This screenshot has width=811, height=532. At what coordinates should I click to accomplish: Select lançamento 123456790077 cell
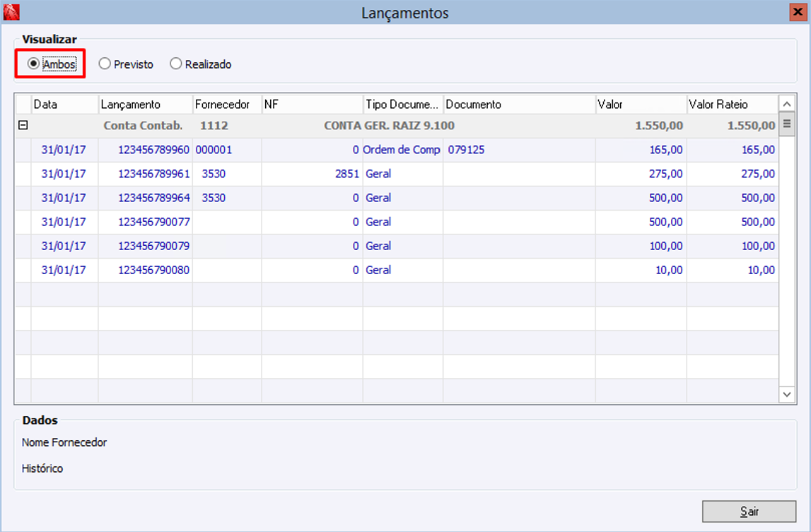[146, 222]
